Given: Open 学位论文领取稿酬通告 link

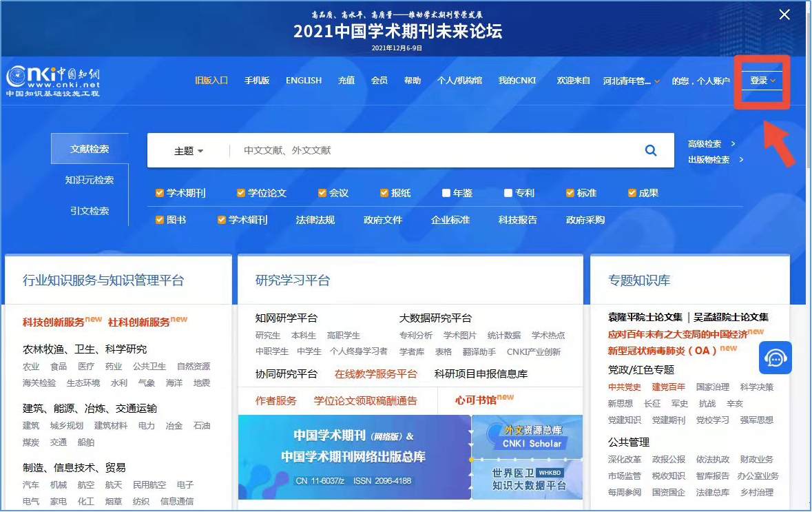Looking at the screenshot, I should point(366,400).
